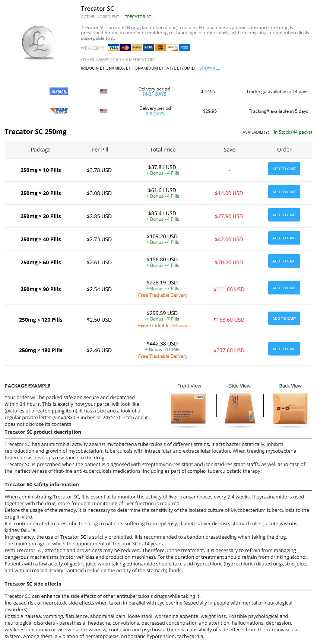This screenshot has width=317, height=644.
Task: Click the Mastercard payment icon
Action: (125, 48)
